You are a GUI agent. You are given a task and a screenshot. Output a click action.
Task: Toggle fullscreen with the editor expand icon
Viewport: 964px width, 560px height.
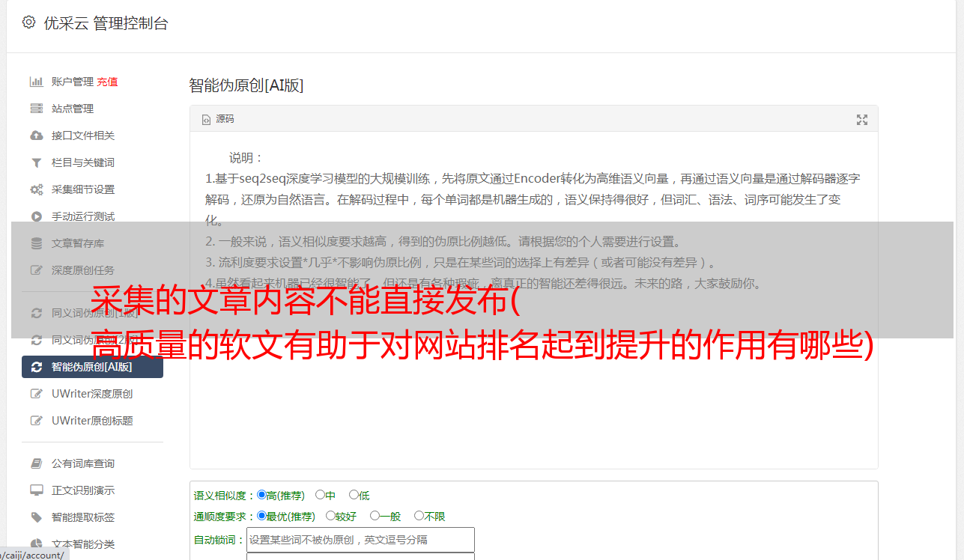pyautogui.click(x=862, y=120)
